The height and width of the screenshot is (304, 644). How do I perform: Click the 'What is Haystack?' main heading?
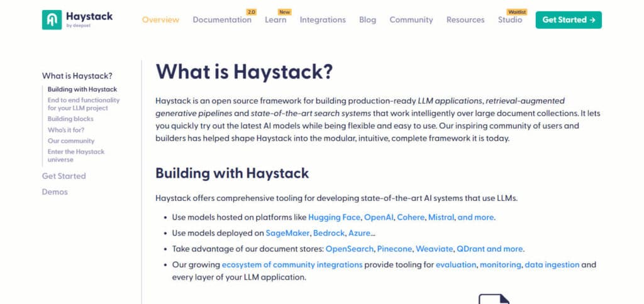[244, 72]
